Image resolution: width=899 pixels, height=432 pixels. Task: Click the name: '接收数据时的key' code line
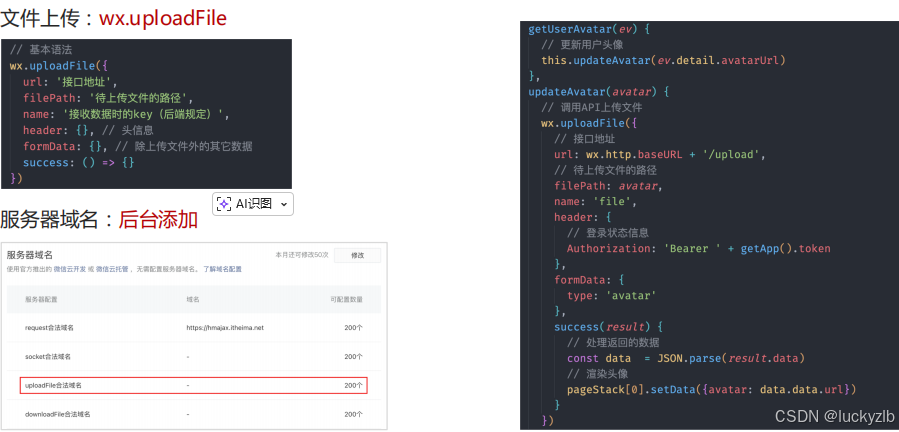pyautogui.click(x=126, y=114)
